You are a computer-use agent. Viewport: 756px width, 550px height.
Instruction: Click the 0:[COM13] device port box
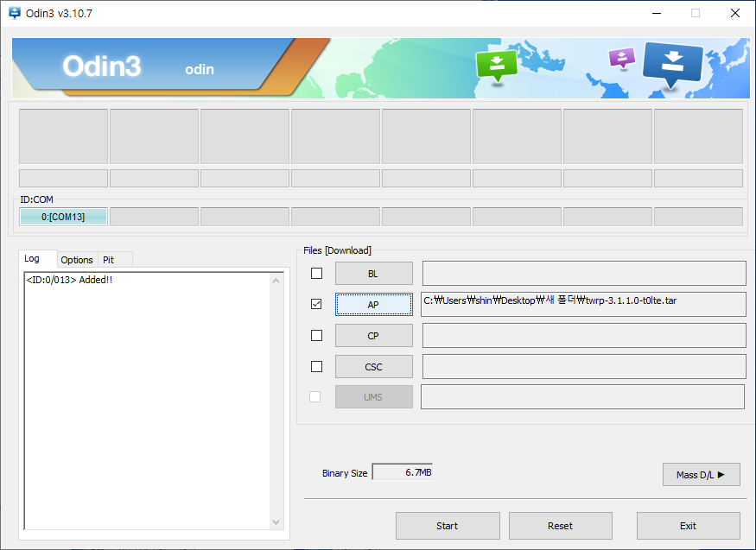[63, 217]
